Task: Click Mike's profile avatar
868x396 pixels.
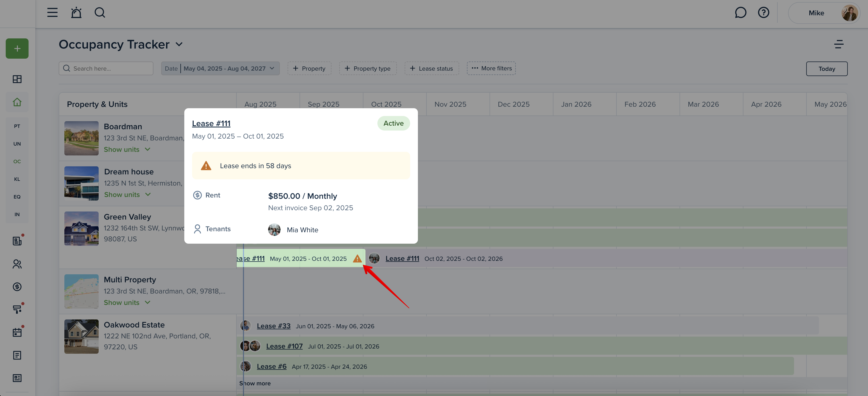Action: 849,13
